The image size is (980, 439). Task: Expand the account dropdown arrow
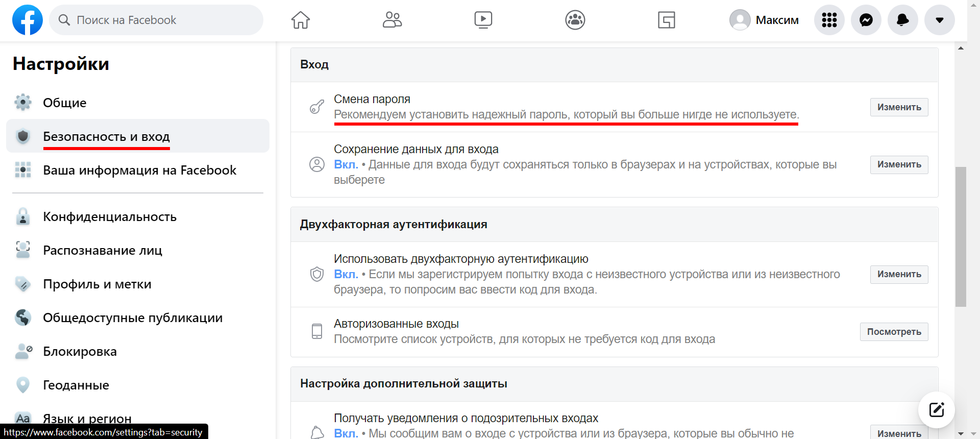click(940, 20)
